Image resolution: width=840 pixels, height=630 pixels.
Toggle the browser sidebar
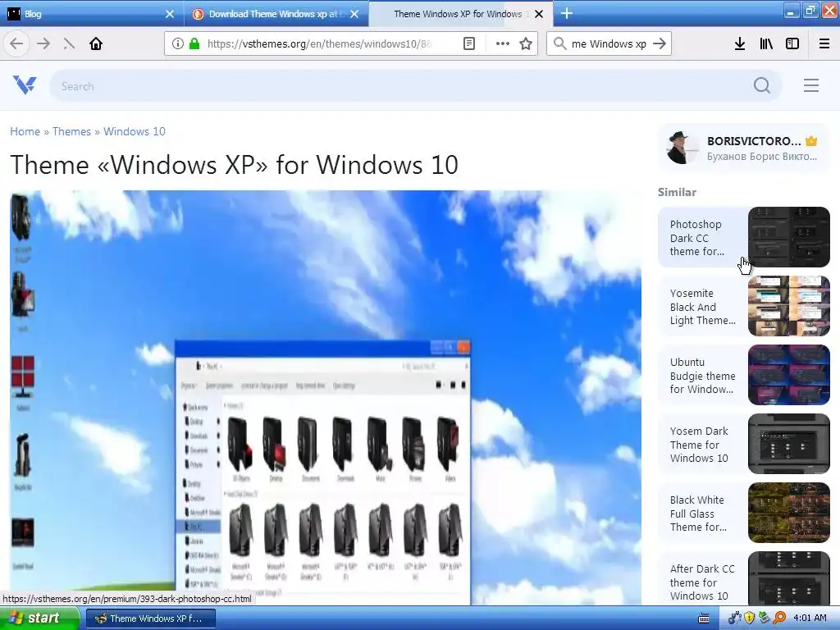point(792,43)
